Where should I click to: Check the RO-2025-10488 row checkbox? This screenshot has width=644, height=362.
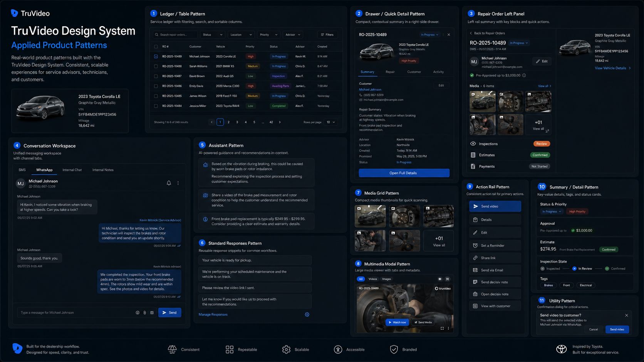click(156, 66)
